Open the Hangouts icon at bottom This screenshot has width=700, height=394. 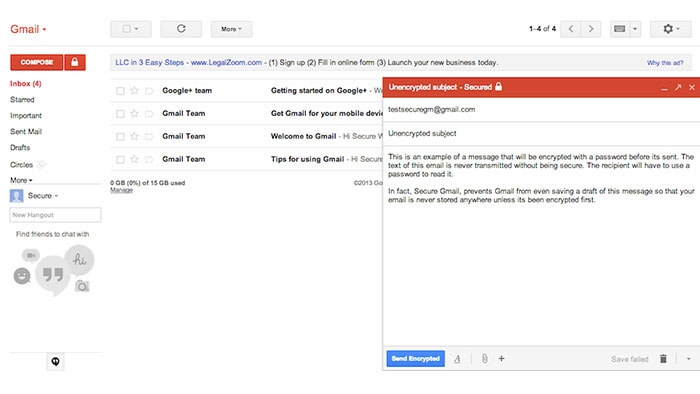point(55,361)
